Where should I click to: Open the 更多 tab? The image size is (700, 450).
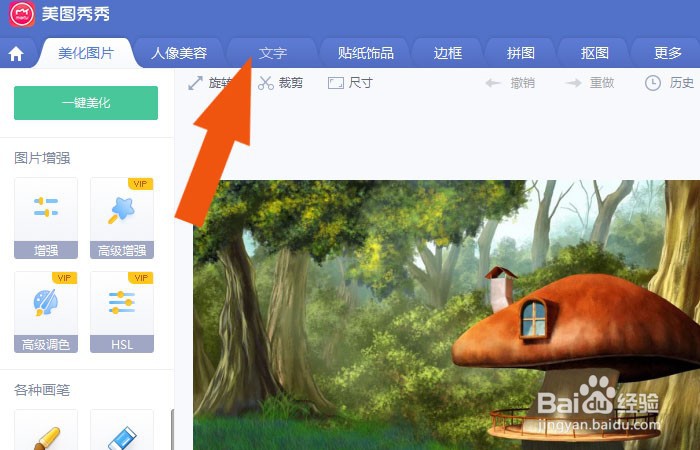667,53
